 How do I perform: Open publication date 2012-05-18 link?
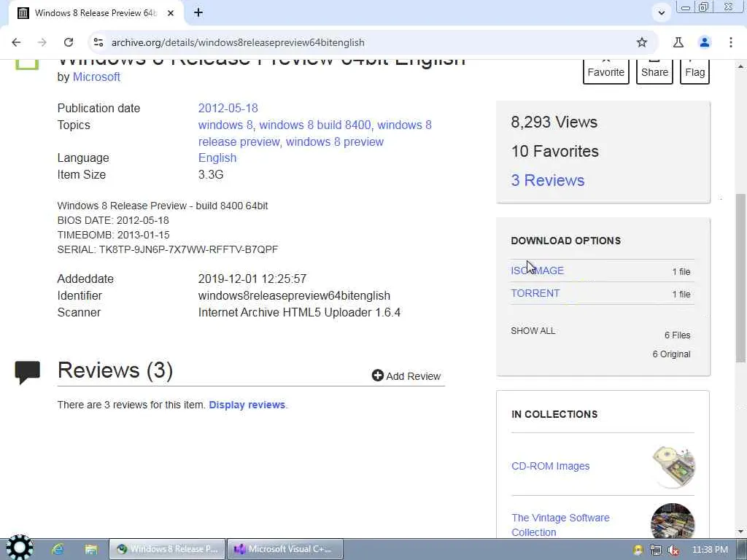click(x=228, y=108)
